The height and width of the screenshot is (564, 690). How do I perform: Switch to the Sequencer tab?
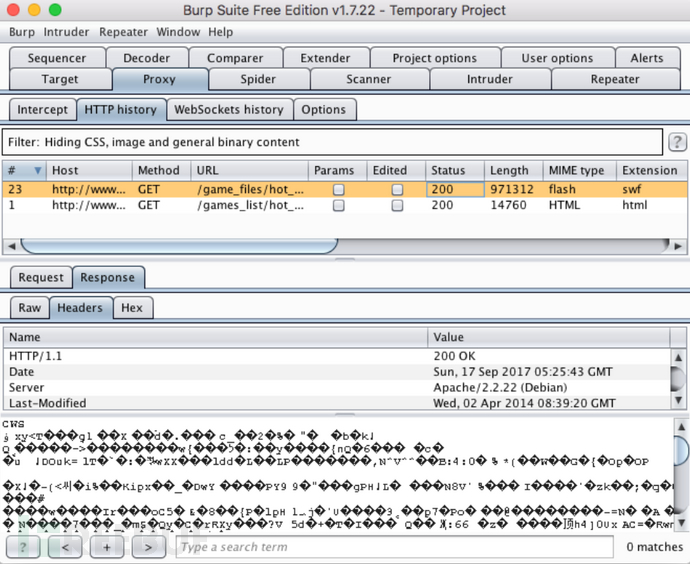click(57, 58)
